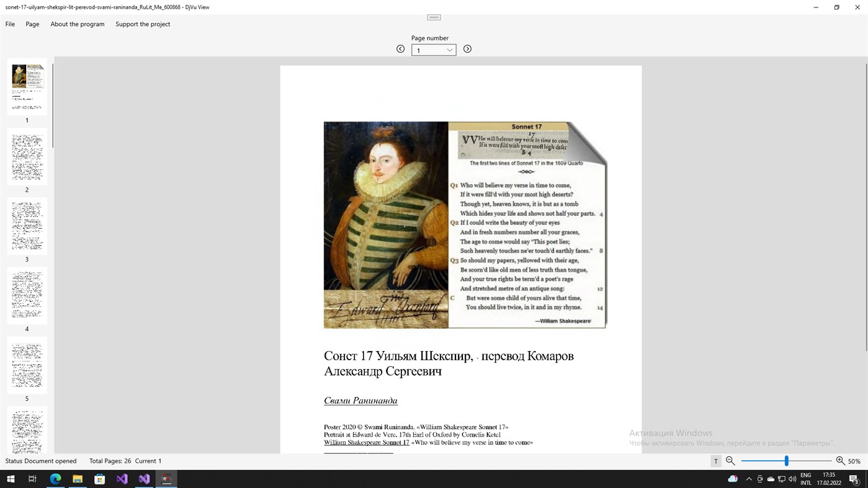Viewport: 868px width, 488px height.
Task: Open the notification center icon
Action: pos(854,479)
